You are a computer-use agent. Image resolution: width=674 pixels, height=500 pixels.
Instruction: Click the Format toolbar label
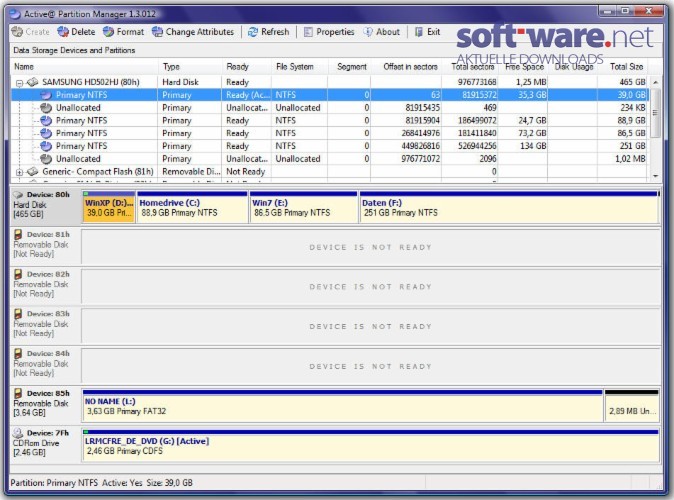130,32
